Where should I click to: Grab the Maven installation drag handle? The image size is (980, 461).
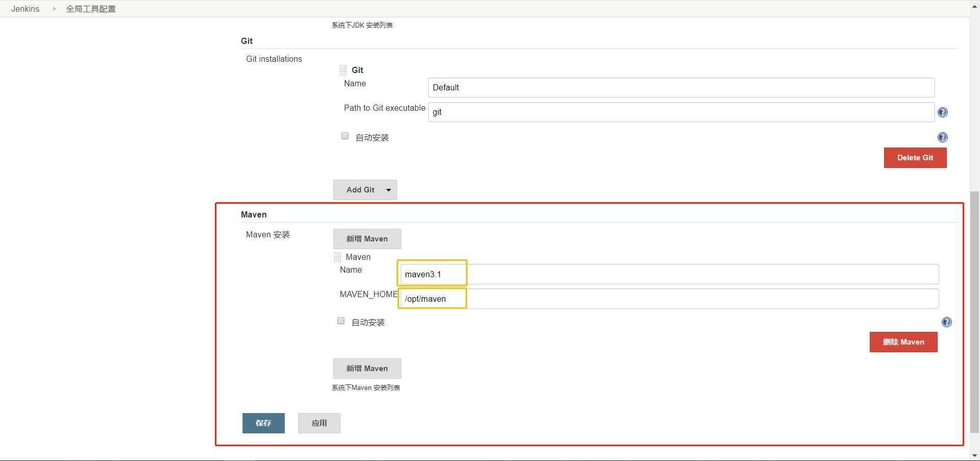(337, 257)
